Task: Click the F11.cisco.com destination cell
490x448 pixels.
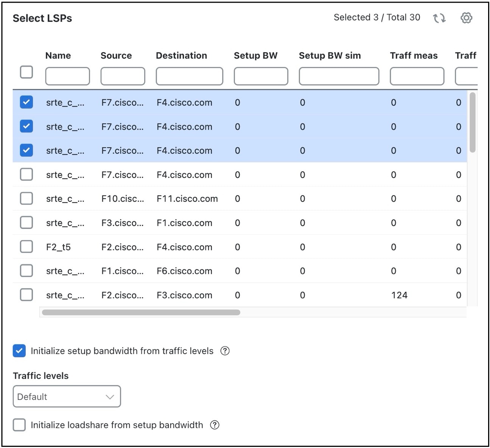Action: click(187, 199)
